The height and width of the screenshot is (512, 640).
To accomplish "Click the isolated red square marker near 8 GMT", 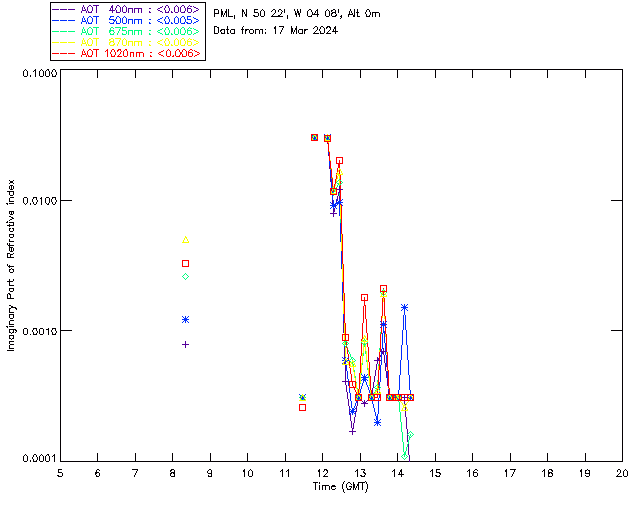I will click(x=186, y=263).
